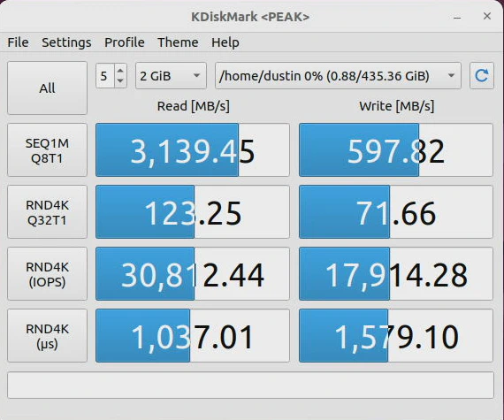Start the RND4K Q32T1 test
The height and width of the screenshot is (420, 504).
47,212
